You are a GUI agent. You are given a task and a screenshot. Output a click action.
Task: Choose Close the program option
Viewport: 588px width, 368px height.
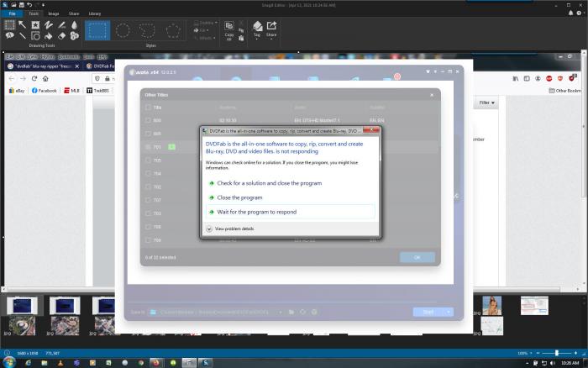[239, 197]
